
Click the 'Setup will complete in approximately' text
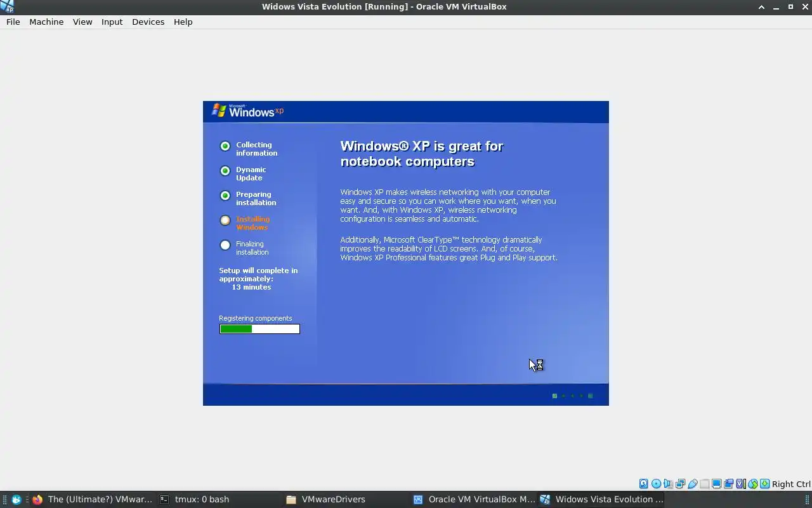pyautogui.click(x=258, y=274)
